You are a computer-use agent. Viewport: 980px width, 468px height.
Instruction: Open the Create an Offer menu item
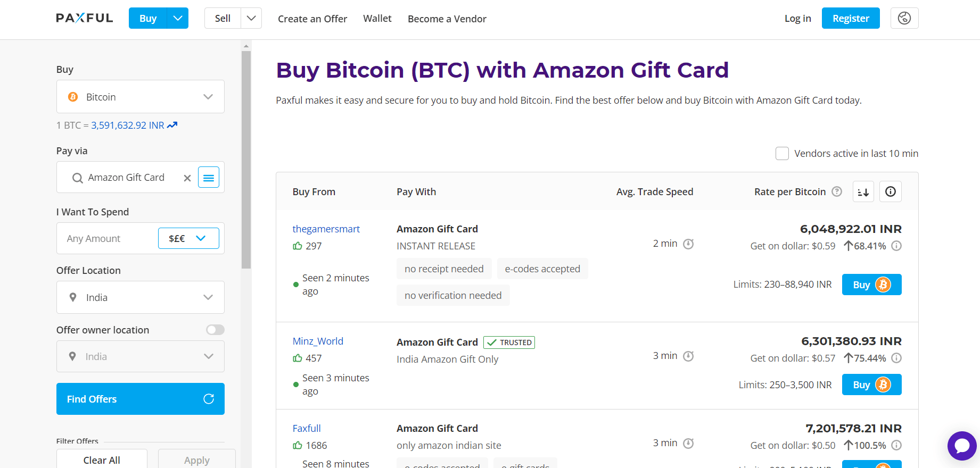(x=312, y=19)
